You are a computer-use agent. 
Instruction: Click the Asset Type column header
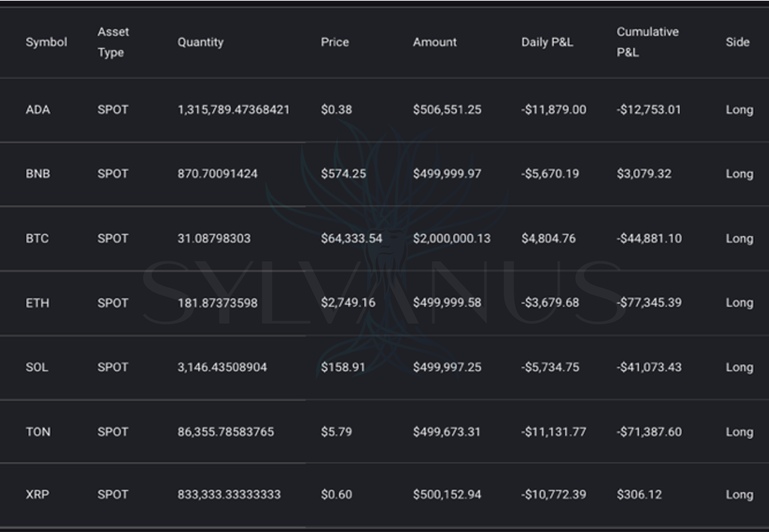pos(113,42)
